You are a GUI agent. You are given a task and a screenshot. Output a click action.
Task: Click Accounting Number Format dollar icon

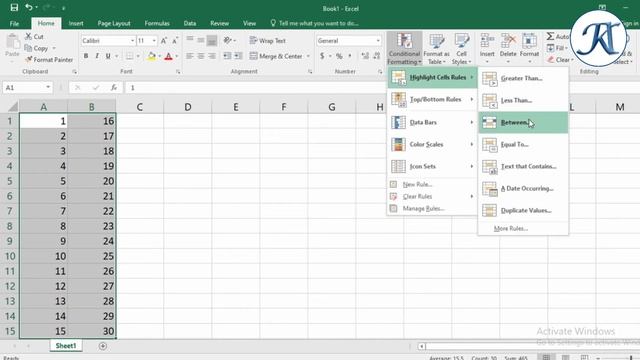[x=322, y=56]
